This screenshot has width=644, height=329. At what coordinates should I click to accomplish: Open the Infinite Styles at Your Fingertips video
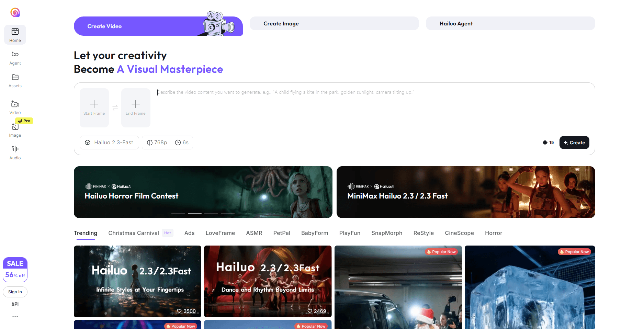pos(137,281)
